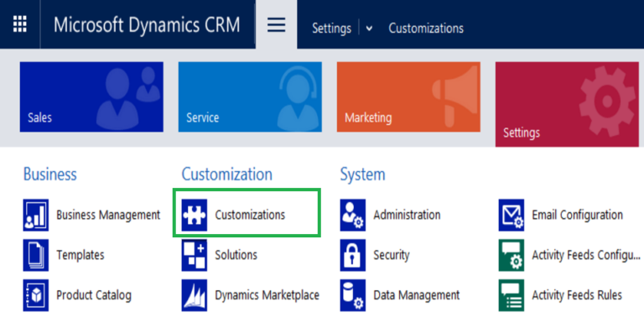This screenshot has width=644, height=317.
Task: Expand the Settings dropdown chevron
Action: [369, 29]
